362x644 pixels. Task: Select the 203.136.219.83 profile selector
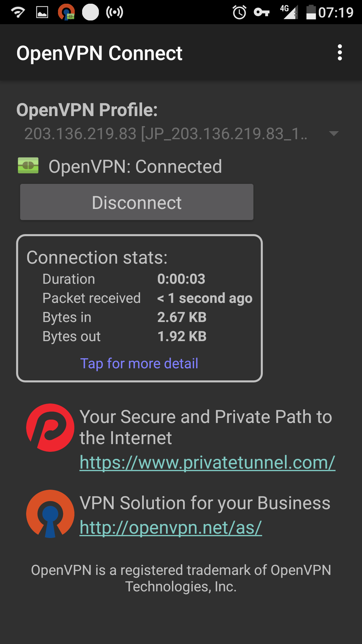[166, 133]
